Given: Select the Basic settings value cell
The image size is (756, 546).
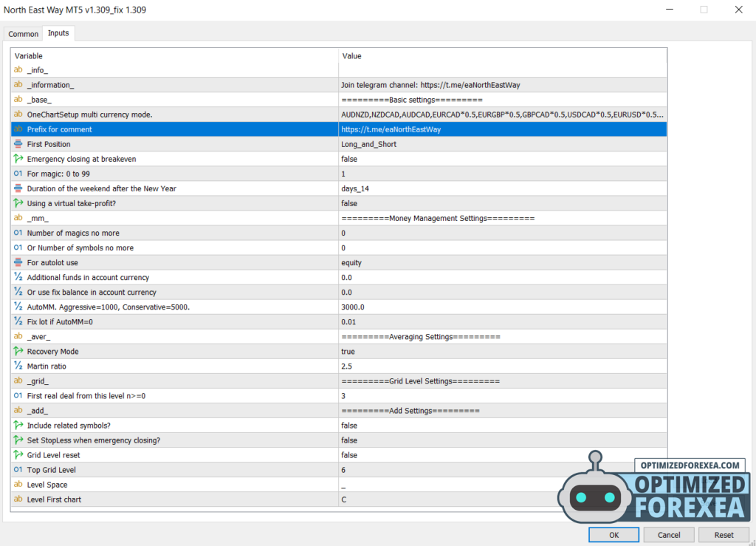Looking at the screenshot, I should [x=503, y=100].
